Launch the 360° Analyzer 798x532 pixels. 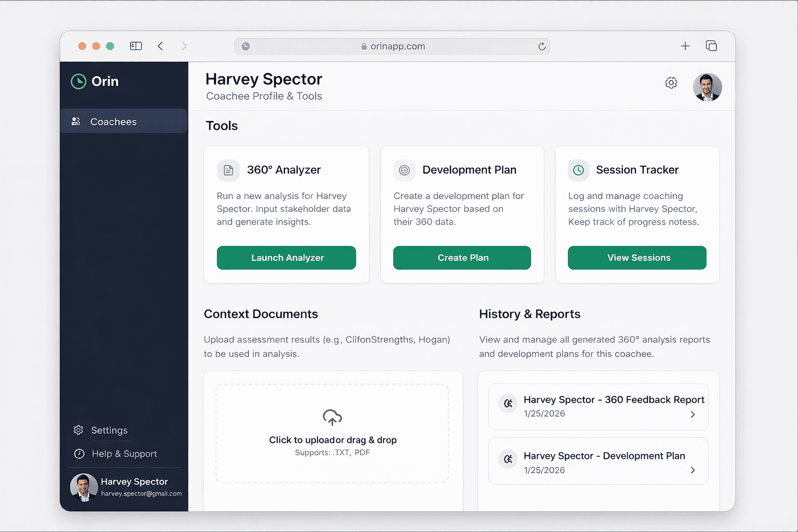click(286, 258)
